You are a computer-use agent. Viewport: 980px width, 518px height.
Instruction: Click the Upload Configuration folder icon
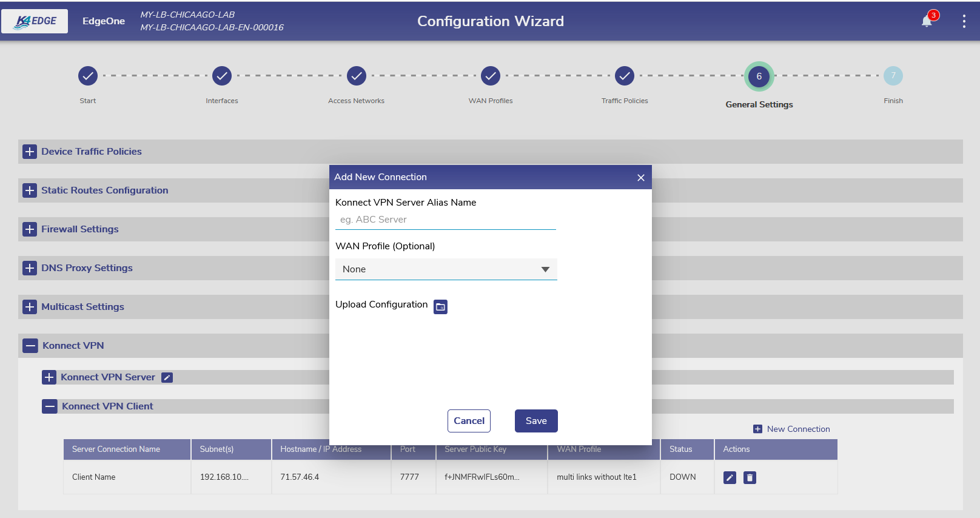pos(441,307)
